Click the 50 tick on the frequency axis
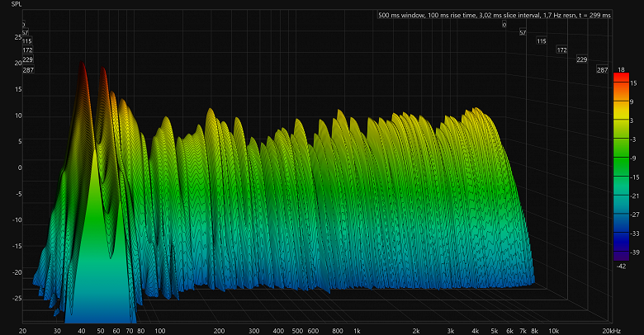Image resolution: width=644 pixels, height=335 pixels. [x=101, y=331]
